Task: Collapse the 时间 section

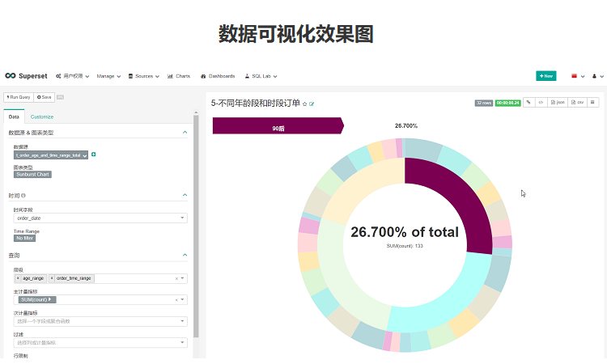Action: click(x=185, y=195)
